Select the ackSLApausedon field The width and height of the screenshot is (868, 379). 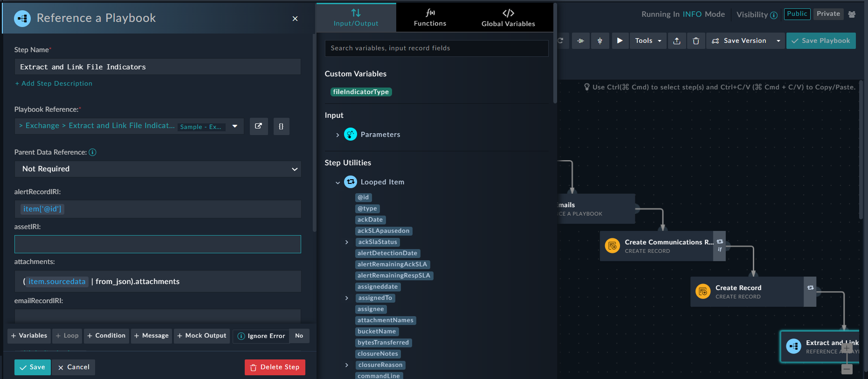[384, 231]
